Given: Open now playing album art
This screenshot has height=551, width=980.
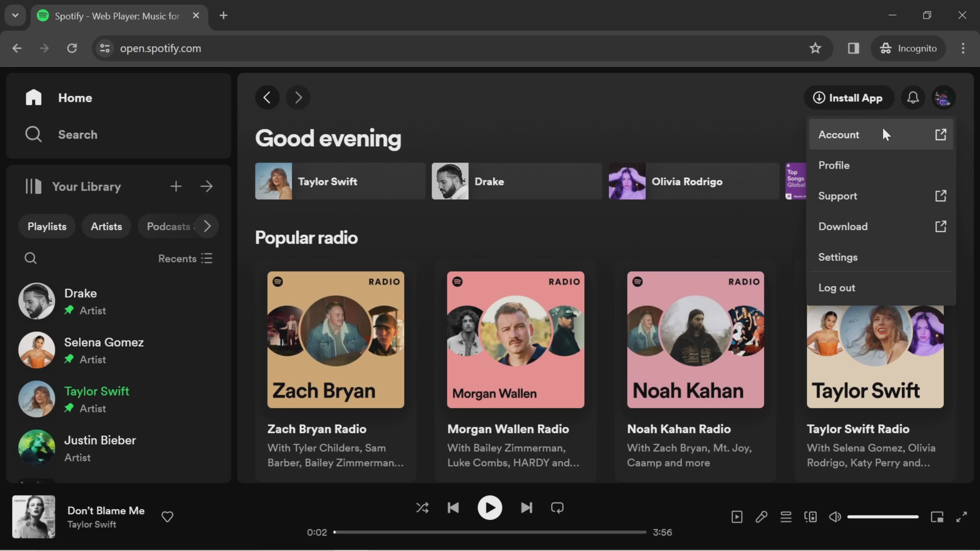Looking at the screenshot, I should pyautogui.click(x=33, y=516).
